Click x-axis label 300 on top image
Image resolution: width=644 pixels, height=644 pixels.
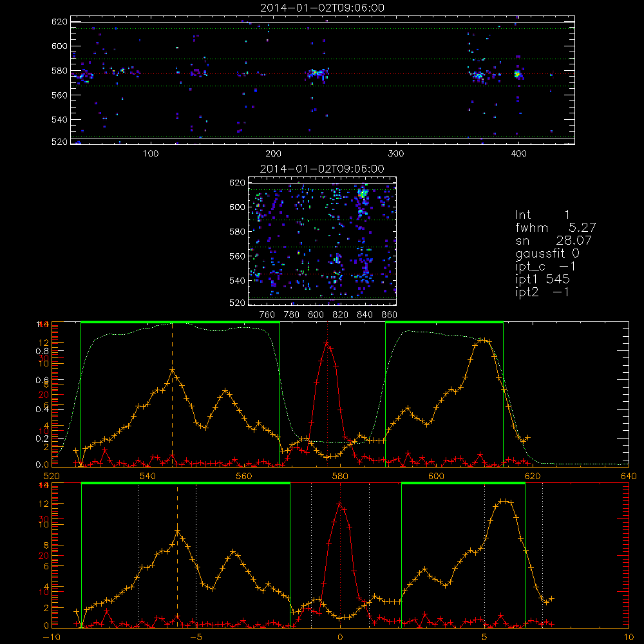(396, 154)
